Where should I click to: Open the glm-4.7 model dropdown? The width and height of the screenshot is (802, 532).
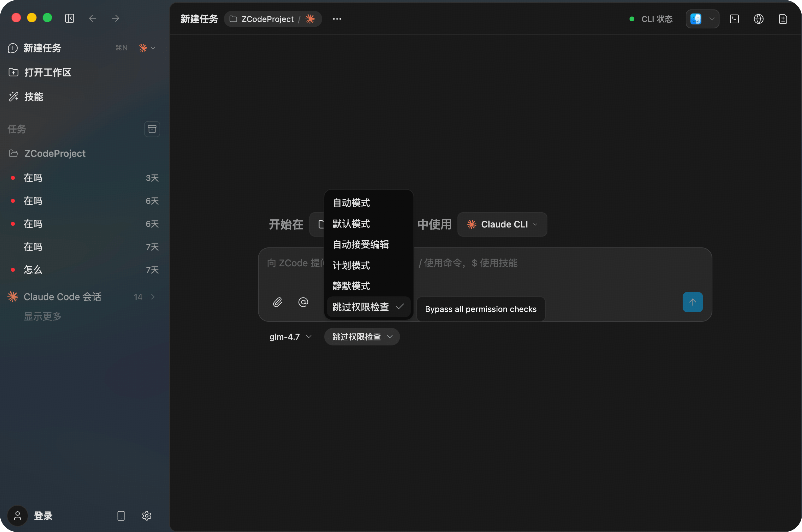(x=290, y=337)
